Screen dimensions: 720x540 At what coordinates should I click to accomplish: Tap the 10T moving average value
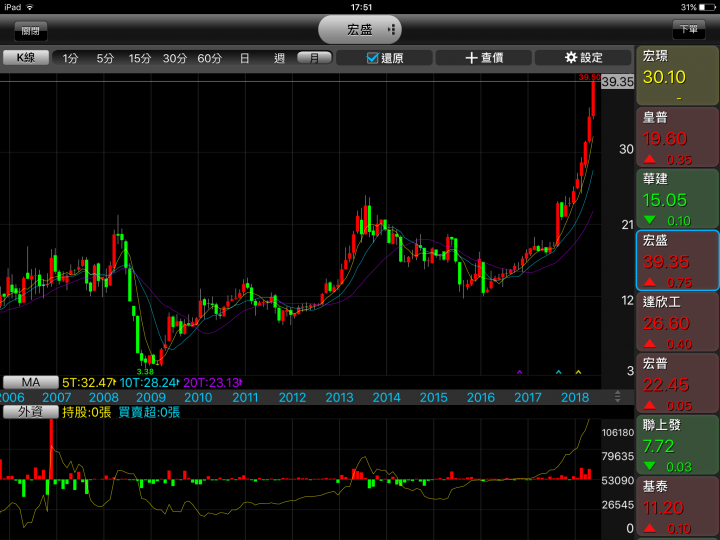tap(149, 382)
